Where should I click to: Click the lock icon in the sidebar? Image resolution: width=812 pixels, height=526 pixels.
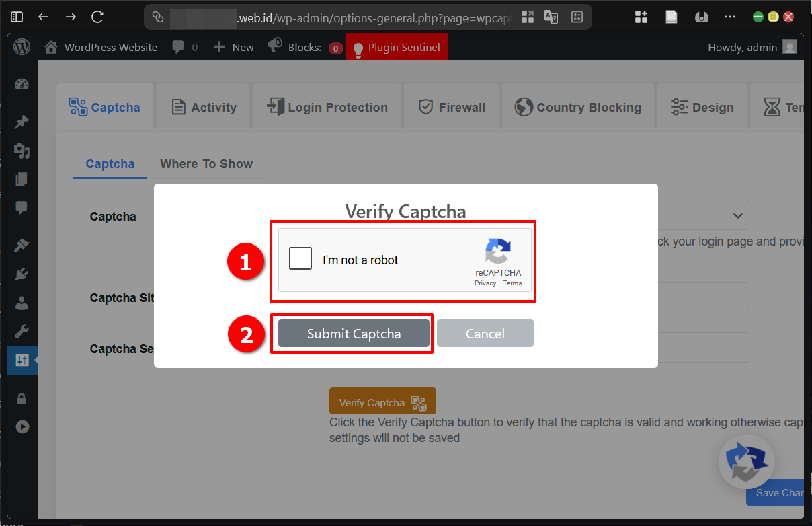[22, 398]
